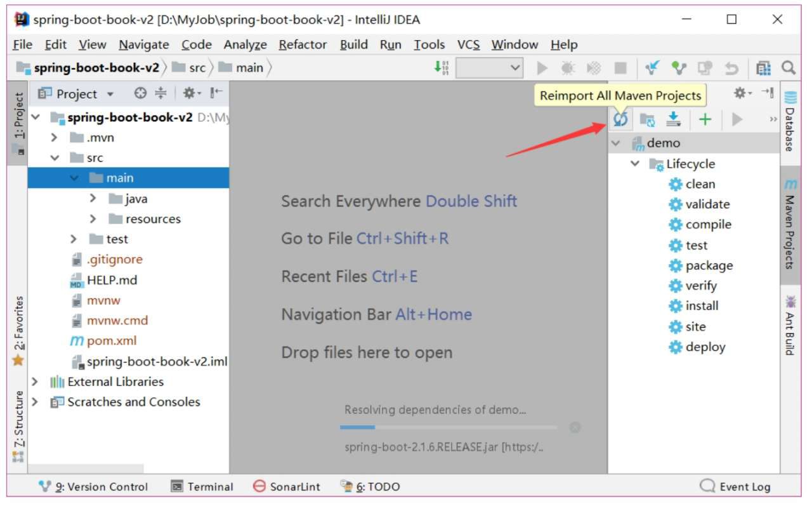The image size is (812, 506).
Task: Collapse the src folder
Action: [x=55, y=158]
